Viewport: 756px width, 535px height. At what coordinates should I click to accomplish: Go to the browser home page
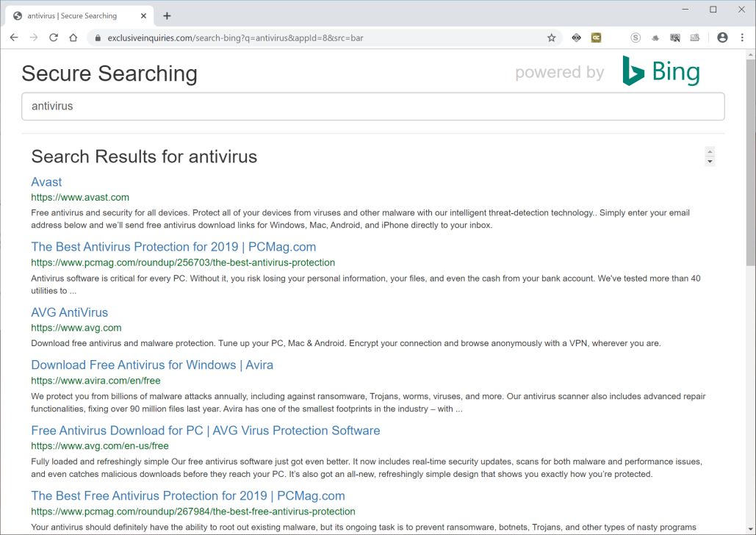point(73,37)
